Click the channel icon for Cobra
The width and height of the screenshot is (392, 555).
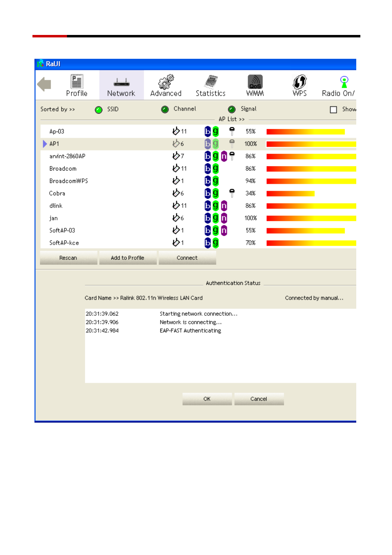pyautogui.click(x=176, y=193)
